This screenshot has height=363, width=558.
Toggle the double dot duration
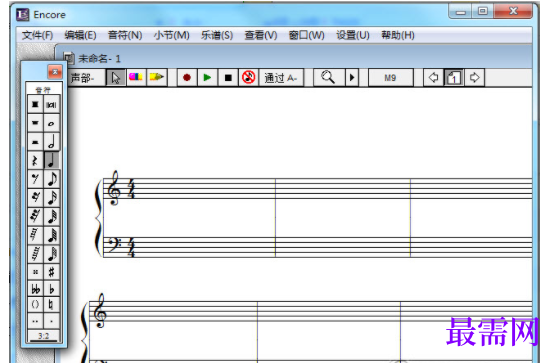click(x=35, y=321)
